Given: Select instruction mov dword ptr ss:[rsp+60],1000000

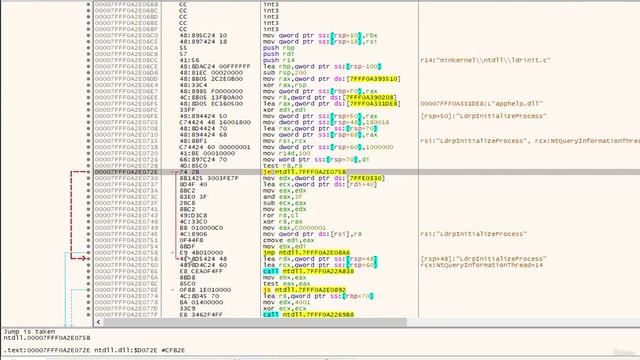Looking at the screenshot, I should [328, 147].
